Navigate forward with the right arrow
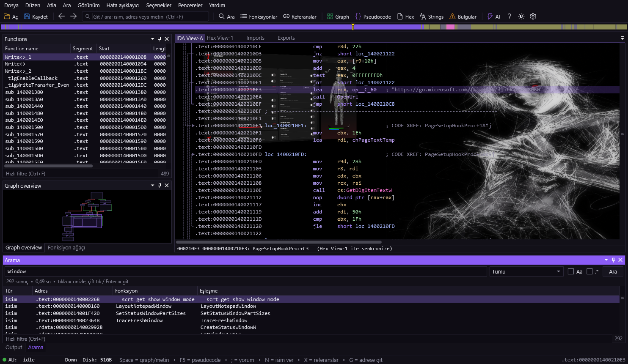Viewport: 628px width, 364px height. (x=73, y=16)
